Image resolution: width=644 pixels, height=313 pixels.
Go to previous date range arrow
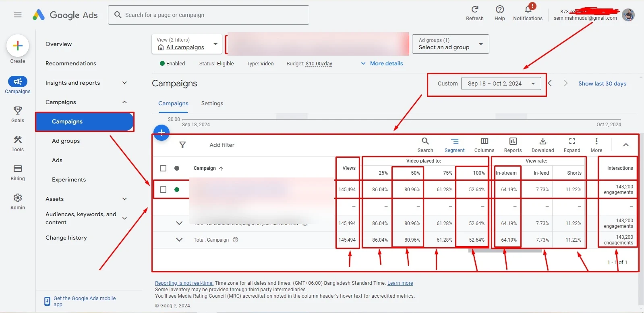coord(550,83)
